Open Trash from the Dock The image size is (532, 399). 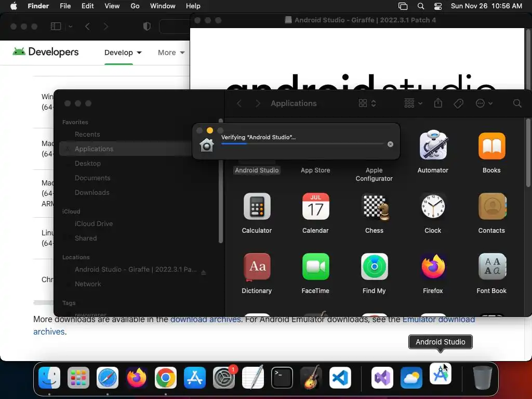point(483,377)
